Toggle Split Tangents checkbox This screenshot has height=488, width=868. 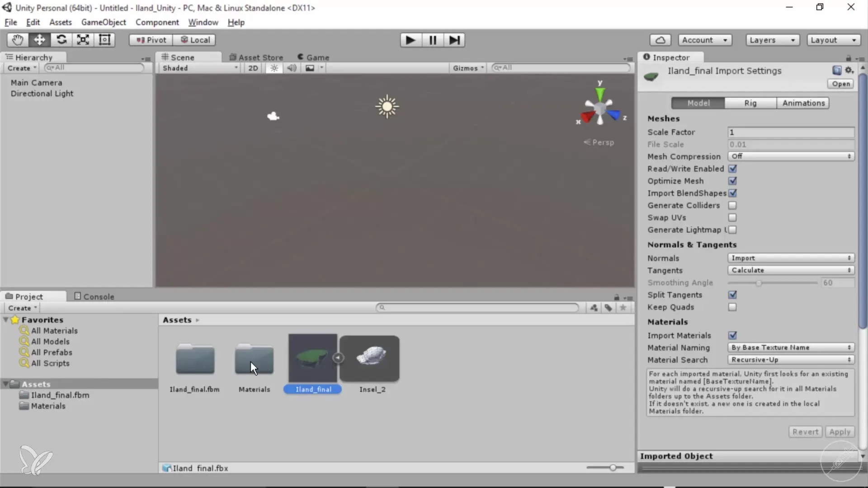(732, 295)
